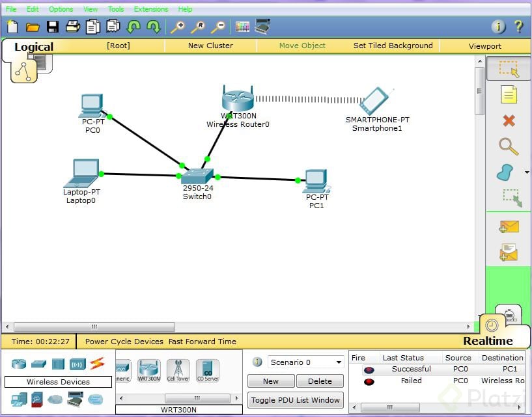
Task: Choose the Inspect magnifier tool
Action: point(509,147)
